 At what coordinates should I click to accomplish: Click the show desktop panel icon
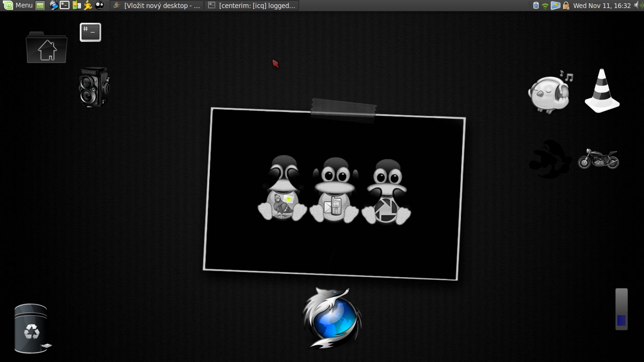tap(40, 6)
